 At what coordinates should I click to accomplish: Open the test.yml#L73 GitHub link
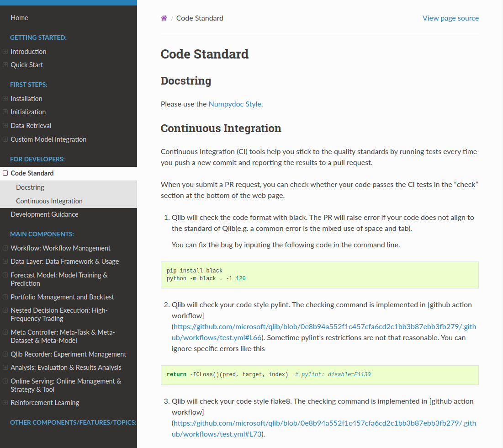324,428
